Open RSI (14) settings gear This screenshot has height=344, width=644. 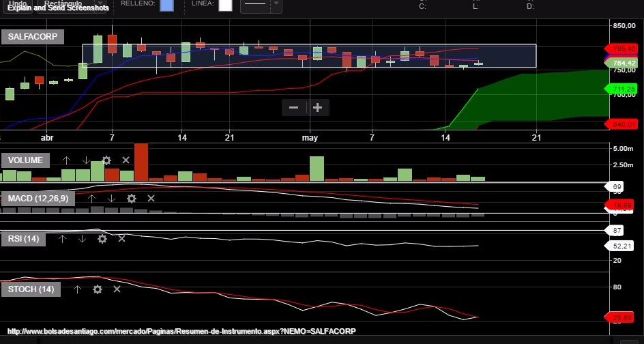click(x=102, y=238)
